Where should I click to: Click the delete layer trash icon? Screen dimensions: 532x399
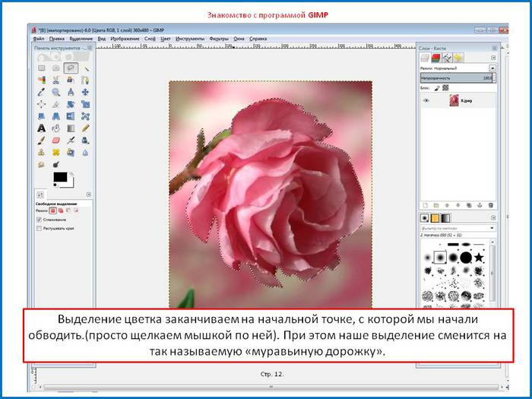pos(491,205)
